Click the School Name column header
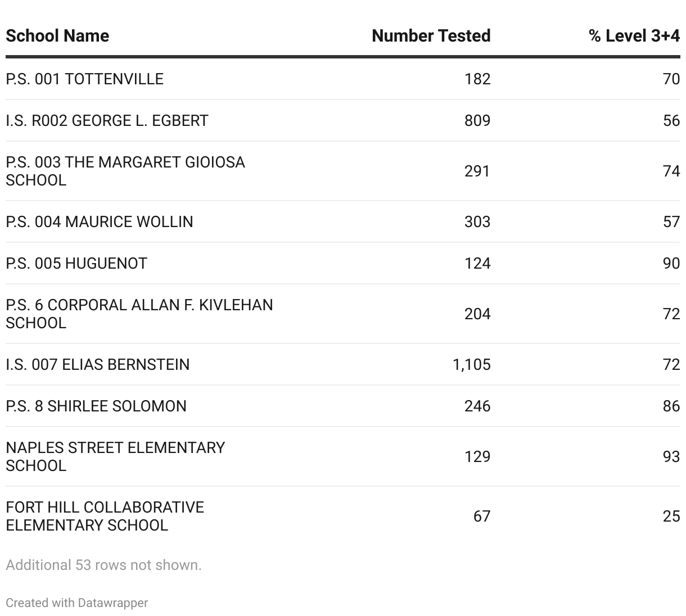The image size is (686, 616). coord(57,36)
